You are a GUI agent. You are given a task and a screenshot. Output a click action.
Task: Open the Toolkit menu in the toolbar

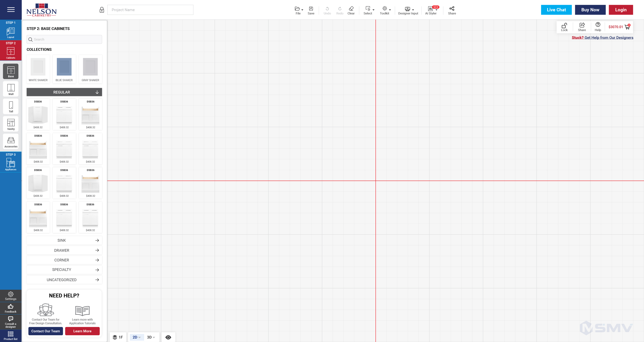pyautogui.click(x=384, y=10)
